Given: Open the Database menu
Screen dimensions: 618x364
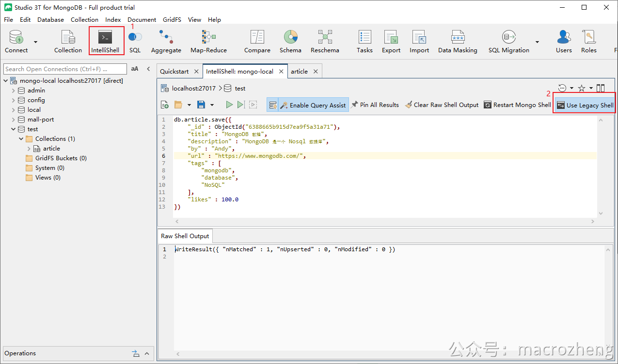Looking at the screenshot, I should pos(50,20).
